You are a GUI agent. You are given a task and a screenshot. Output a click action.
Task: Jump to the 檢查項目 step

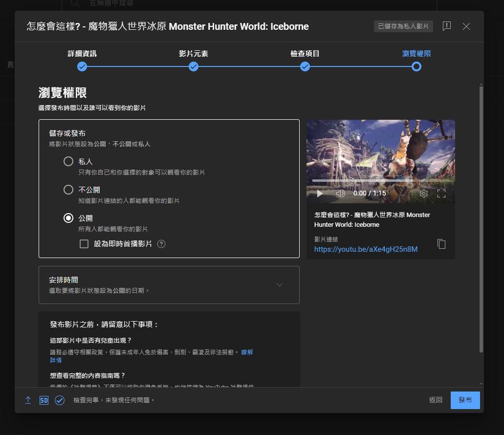pos(305,66)
